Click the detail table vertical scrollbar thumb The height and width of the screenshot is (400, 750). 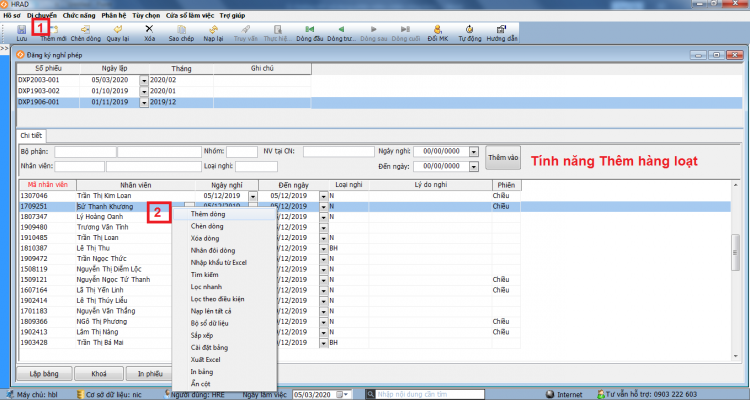tap(736, 254)
